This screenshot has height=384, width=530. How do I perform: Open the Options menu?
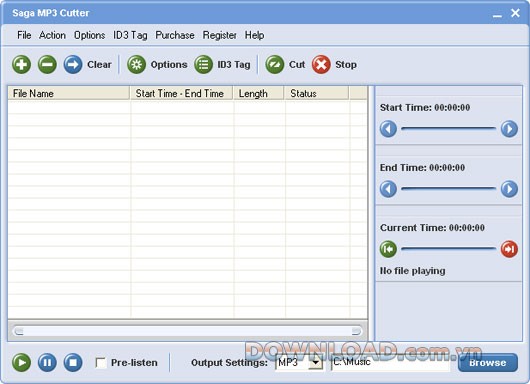pyautogui.click(x=90, y=35)
